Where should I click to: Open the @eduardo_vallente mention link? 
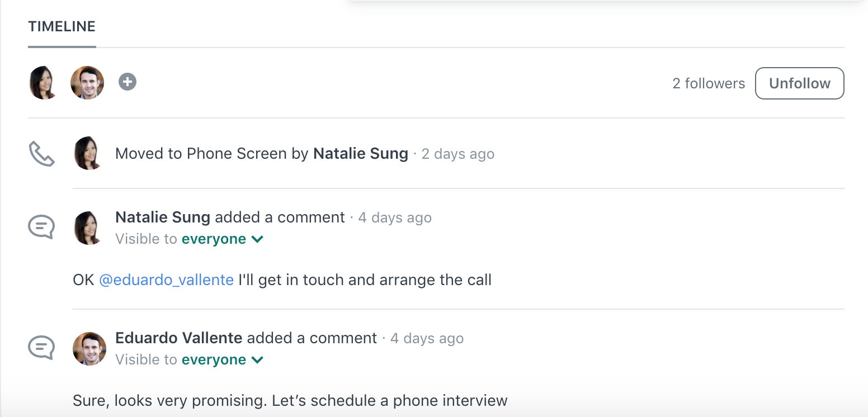tap(167, 279)
